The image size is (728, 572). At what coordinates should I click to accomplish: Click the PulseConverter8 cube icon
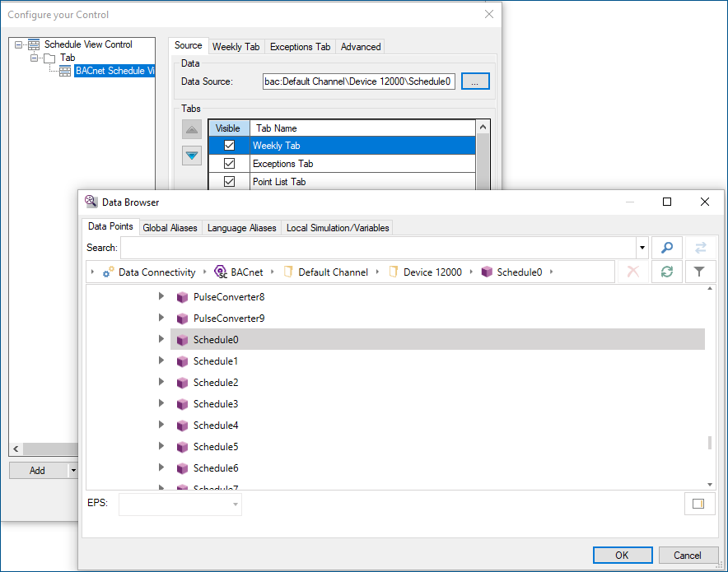(x=183, y=297)
